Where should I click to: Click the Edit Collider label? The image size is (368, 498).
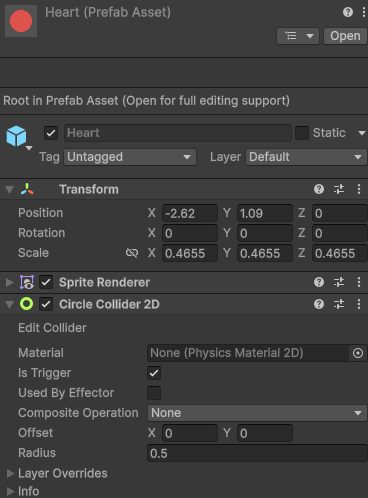pos(52,328)
